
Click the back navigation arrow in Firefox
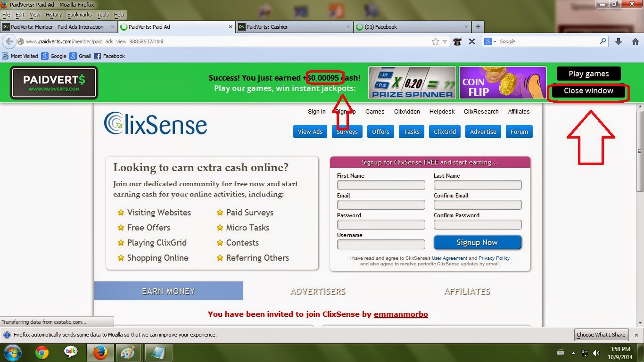[x=9, y=41]
